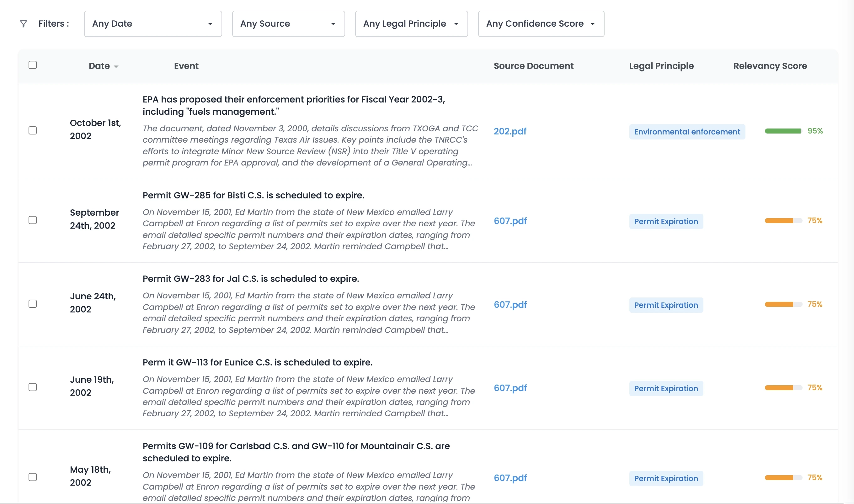
Task: Click the Environmental enforcement tag
Action: [687, 132]
